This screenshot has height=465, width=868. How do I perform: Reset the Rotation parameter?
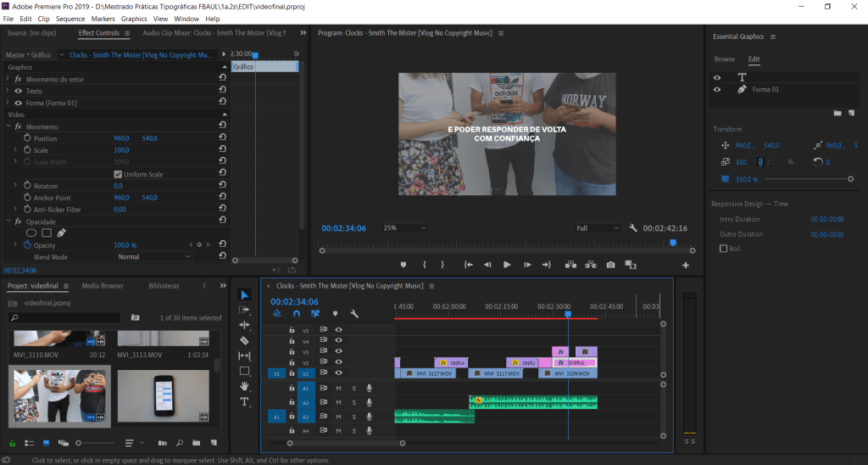(222, 186)
